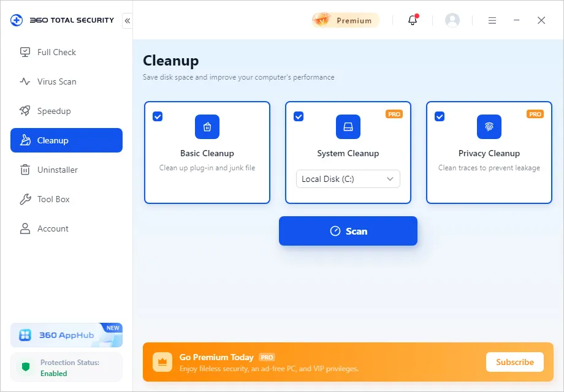Viewport: 564px width, 392px height.
Task: Close the 360 Total Security window
Action: coord(541,20)
